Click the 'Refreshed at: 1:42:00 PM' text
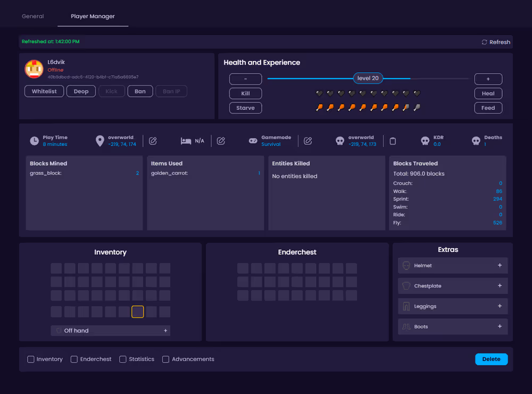This screenshot has width=532, height=394. tap(51, 42)
